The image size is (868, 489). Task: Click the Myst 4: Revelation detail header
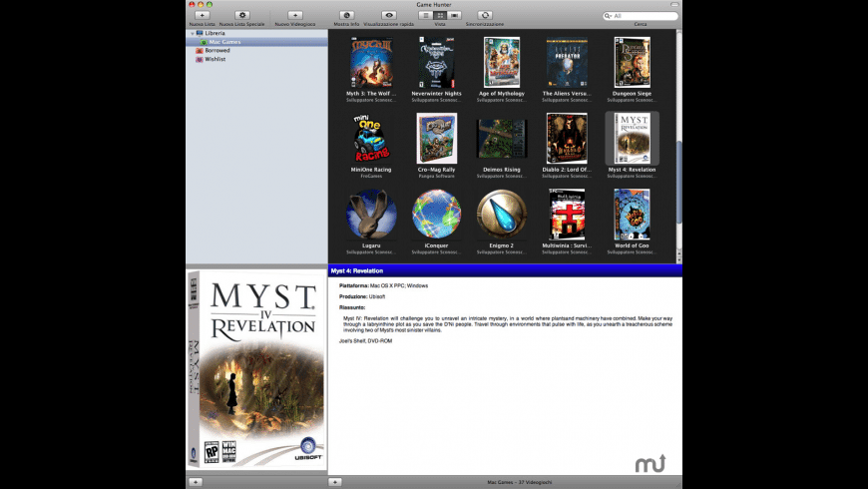coord(505,270)
